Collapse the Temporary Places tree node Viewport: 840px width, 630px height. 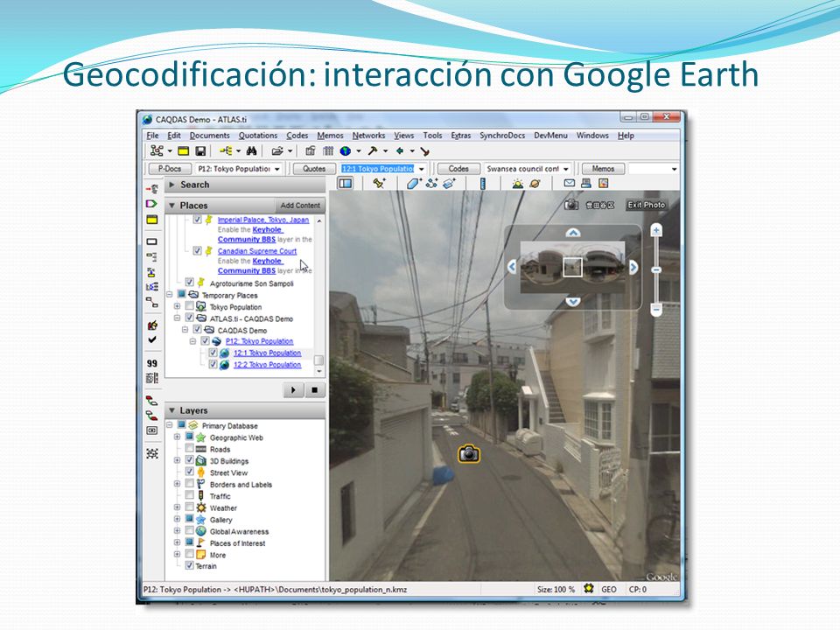[x=169, y=295]
